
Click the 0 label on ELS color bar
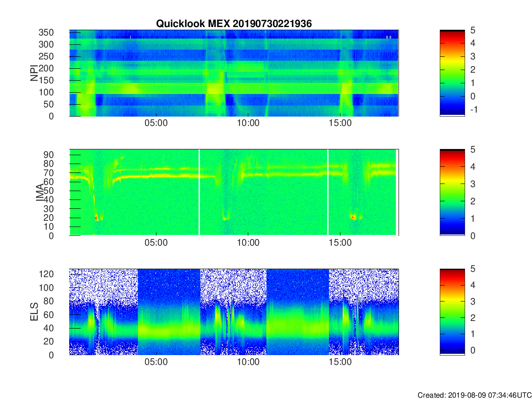click(472, 350)
